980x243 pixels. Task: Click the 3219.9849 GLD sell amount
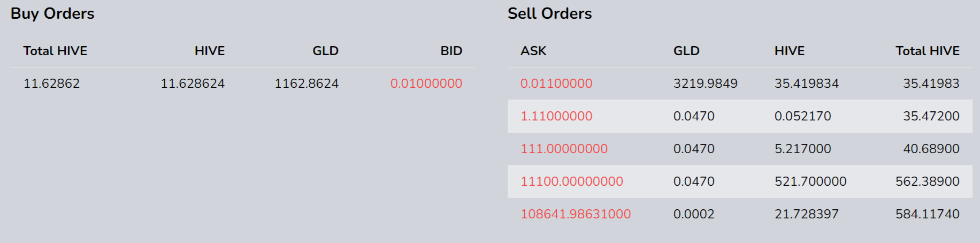[705, 83]
